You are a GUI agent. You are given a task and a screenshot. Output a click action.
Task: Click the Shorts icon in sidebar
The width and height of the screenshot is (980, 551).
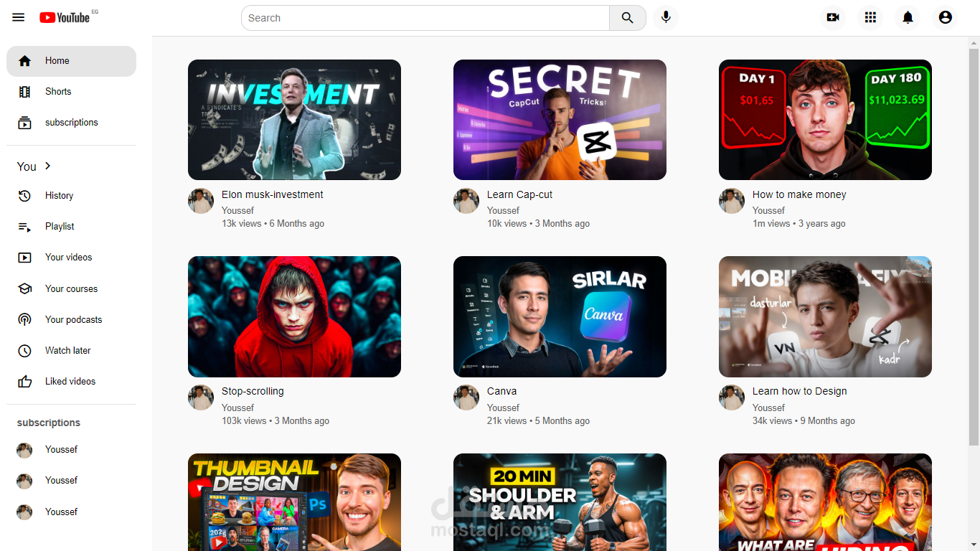pyautogui.click(x=25, y=92)
